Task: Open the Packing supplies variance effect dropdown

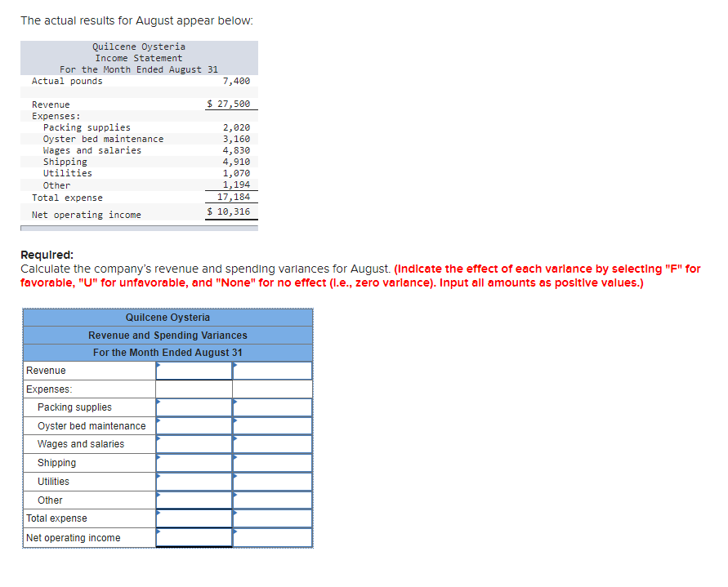Action: (x=271, y=407)
